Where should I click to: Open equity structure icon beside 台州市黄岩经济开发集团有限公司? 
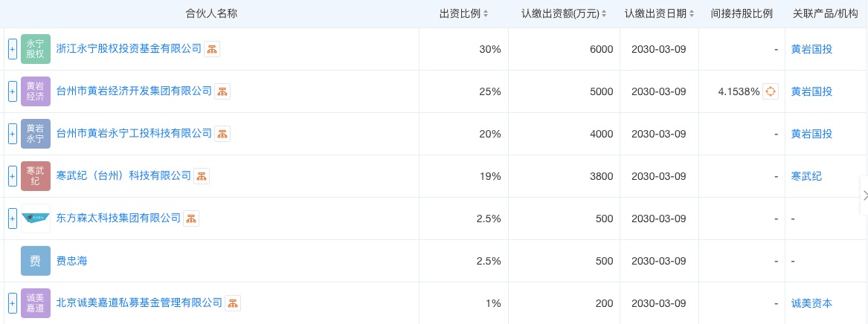222,92
